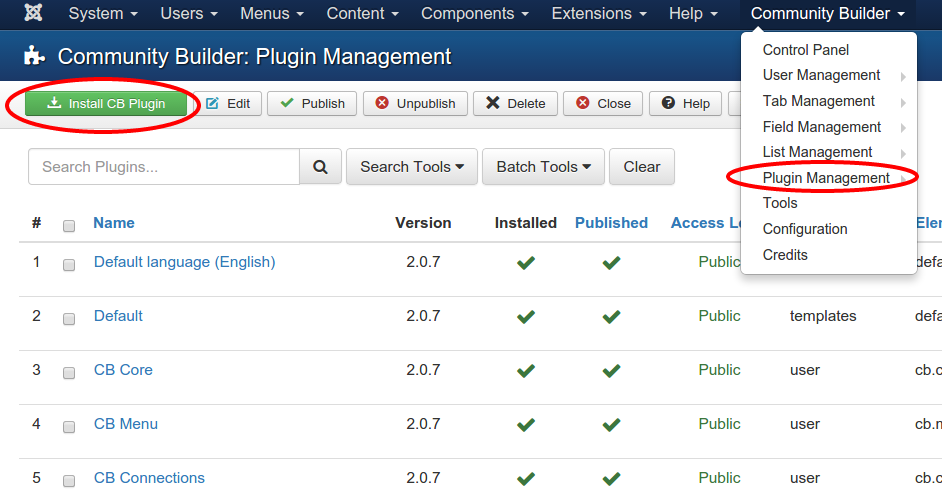
Task: Click Installed checkmark in CB Menu row
Action: coord(526,425)
